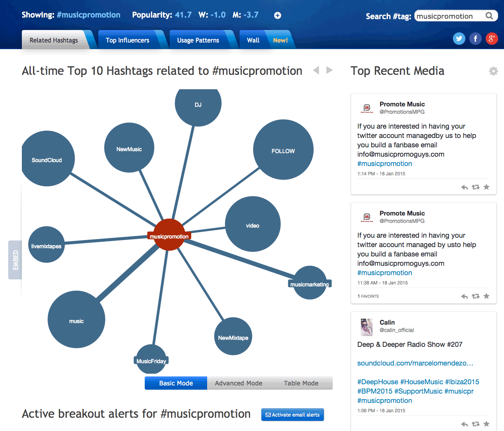Click the Facebook share icon
The image size is (504, 431).
(475, 39)
